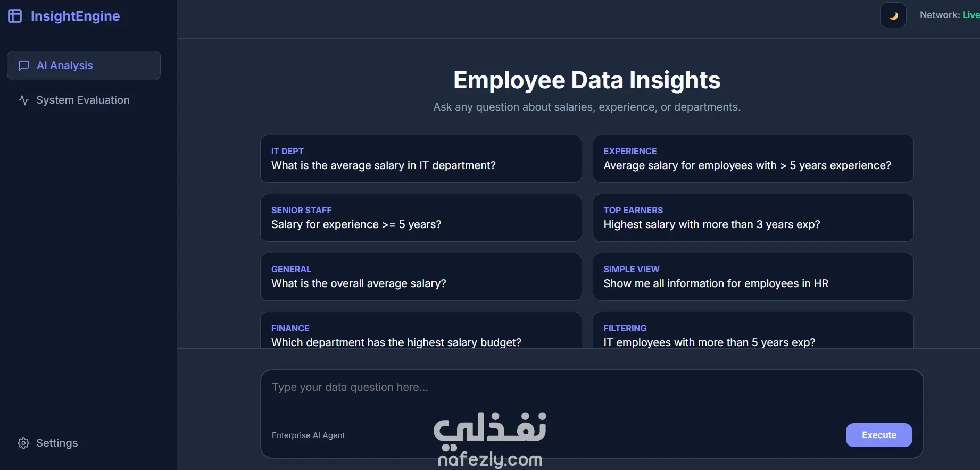980x470 pixels.
Task: Click the Settings gear icon
Action: [x=23, y=443]
